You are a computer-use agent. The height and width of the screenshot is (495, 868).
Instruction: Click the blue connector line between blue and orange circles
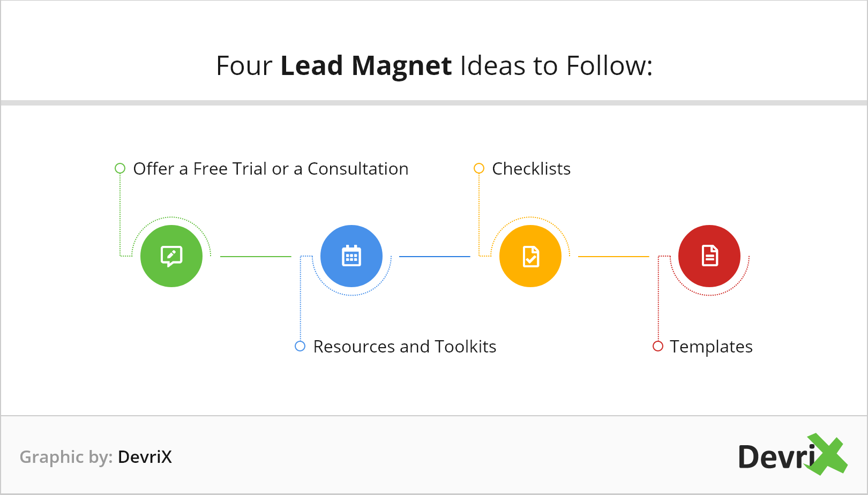[435, 257]
